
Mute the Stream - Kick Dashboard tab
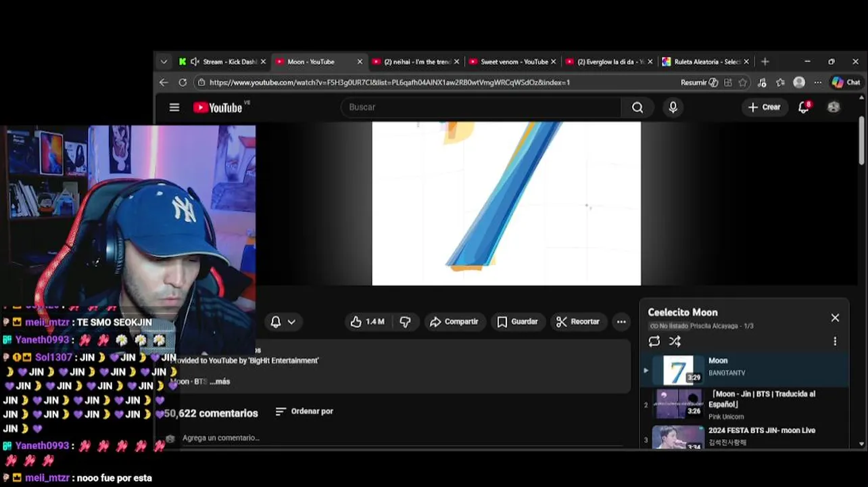pos(195,62)
